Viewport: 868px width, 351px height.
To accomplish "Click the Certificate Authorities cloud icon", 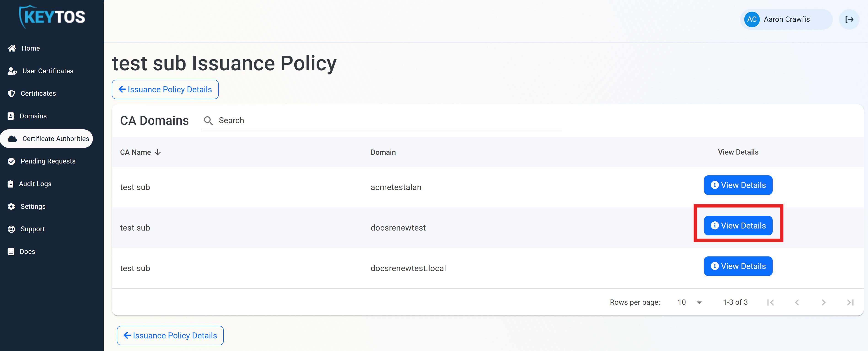I will pyautogui.click(x=12, y=139).
